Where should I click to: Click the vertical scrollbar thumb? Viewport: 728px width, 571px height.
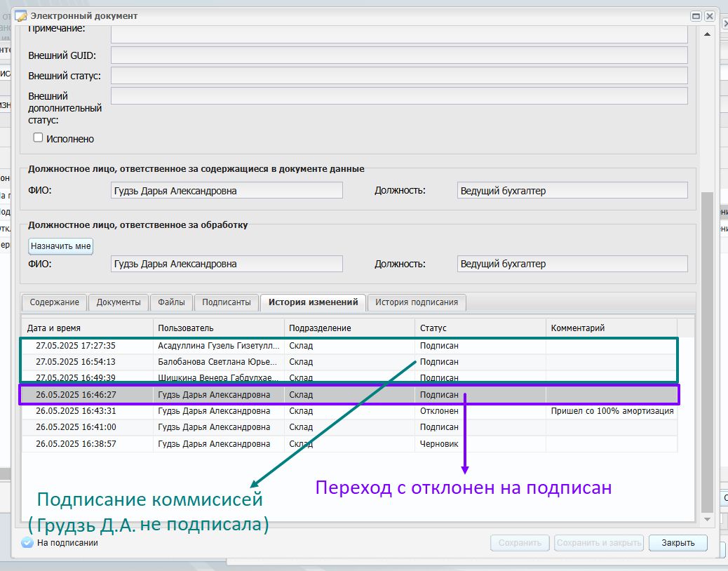pyautogui.click(x=707, y=353)
